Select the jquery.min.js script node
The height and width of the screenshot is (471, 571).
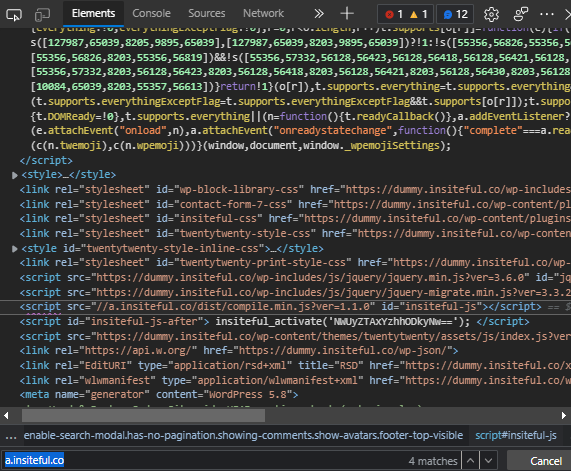click(x=295, y=278)
